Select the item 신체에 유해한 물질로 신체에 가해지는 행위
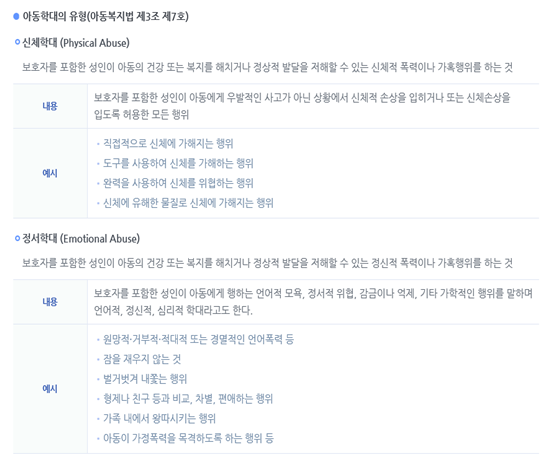Screen dimensions: 549x466 click(x=188, y=203)
